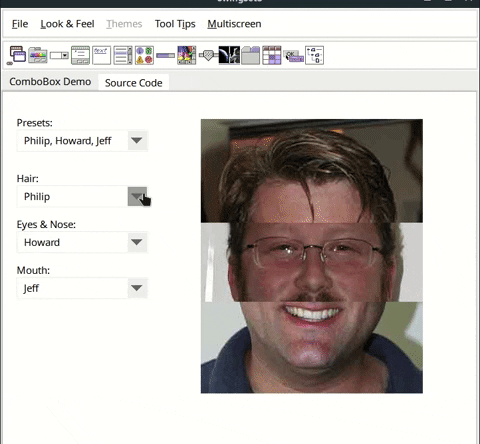Open the JList demo icon
480x444 pixels.
click(123, 55)
